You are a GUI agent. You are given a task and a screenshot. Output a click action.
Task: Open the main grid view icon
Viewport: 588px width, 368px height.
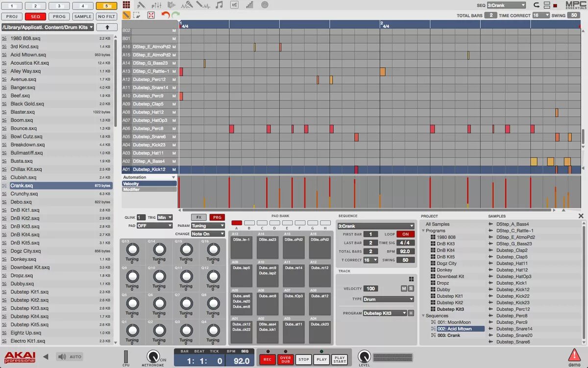coord(126,5)
